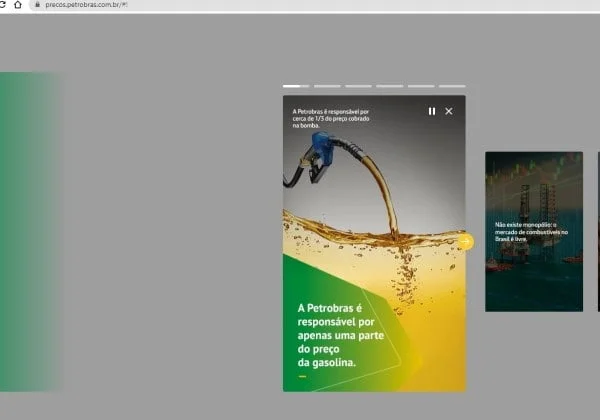Click the browser home icon
This screenshot has height=420, width=600.
tap(18, 5)
